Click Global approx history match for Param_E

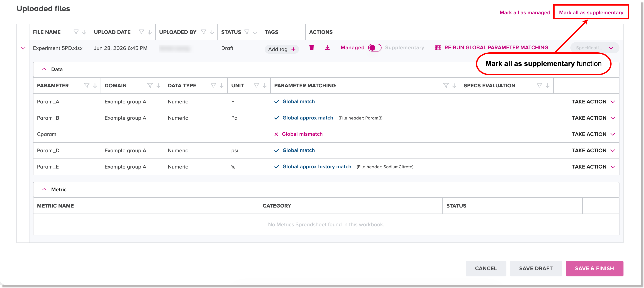(316, 167)
